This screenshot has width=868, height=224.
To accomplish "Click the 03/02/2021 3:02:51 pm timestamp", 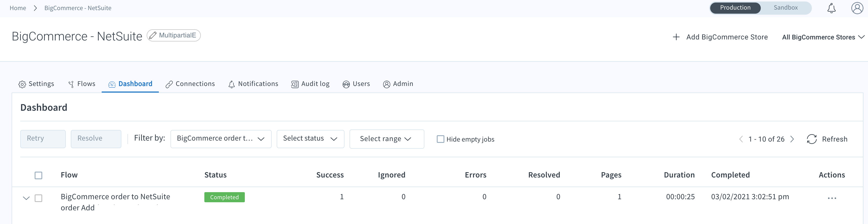I will tap(750, 197).
